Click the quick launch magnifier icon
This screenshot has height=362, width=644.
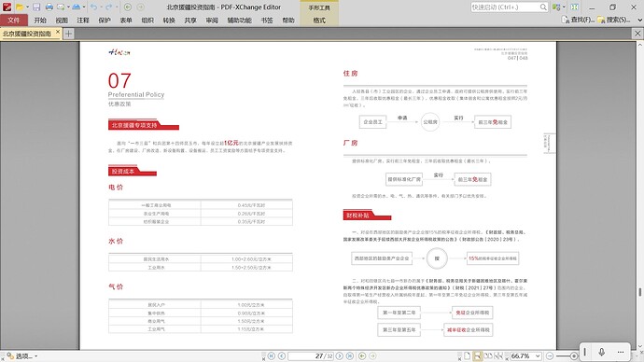(543, 7)
